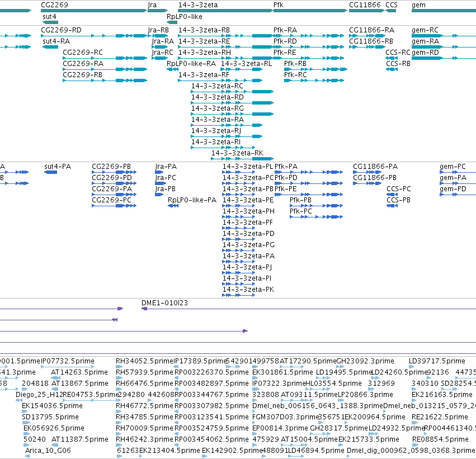Select protein CCS-PC

tap(392, 195)
